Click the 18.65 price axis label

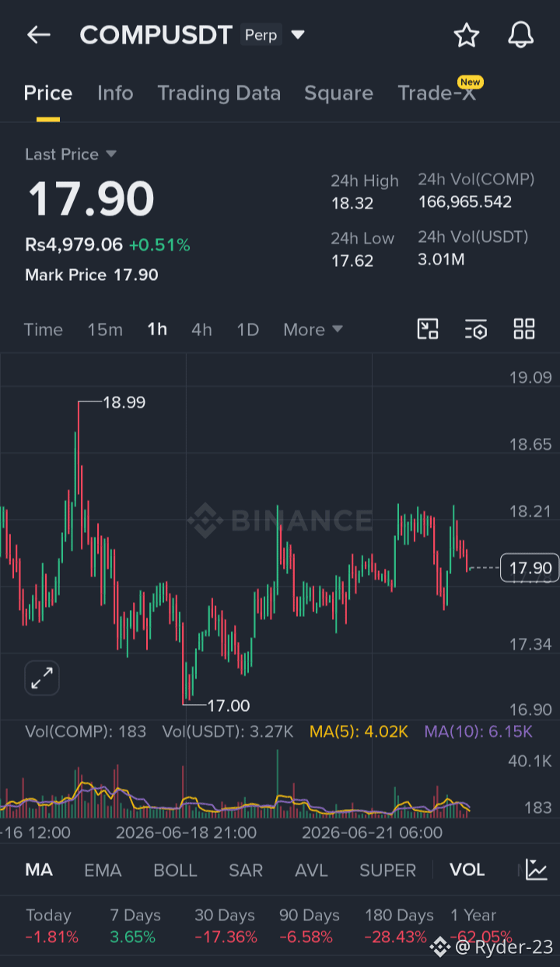pos(530,445)
